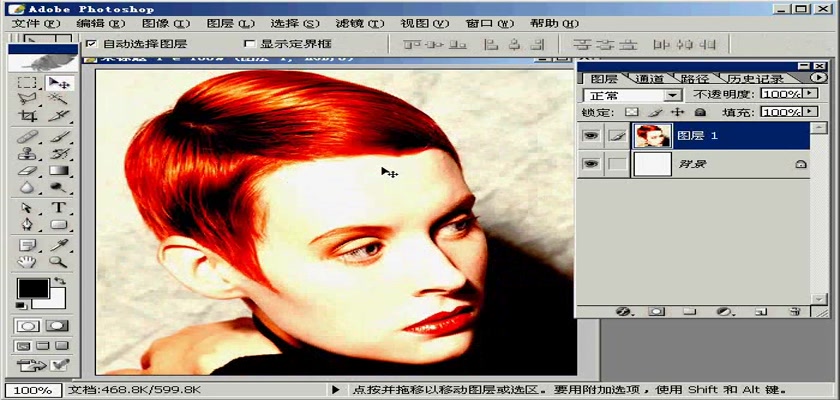Distribute horizontal centers, middle of last three icons
Screen dimensions: 840x400
click(x=685, y=45)
